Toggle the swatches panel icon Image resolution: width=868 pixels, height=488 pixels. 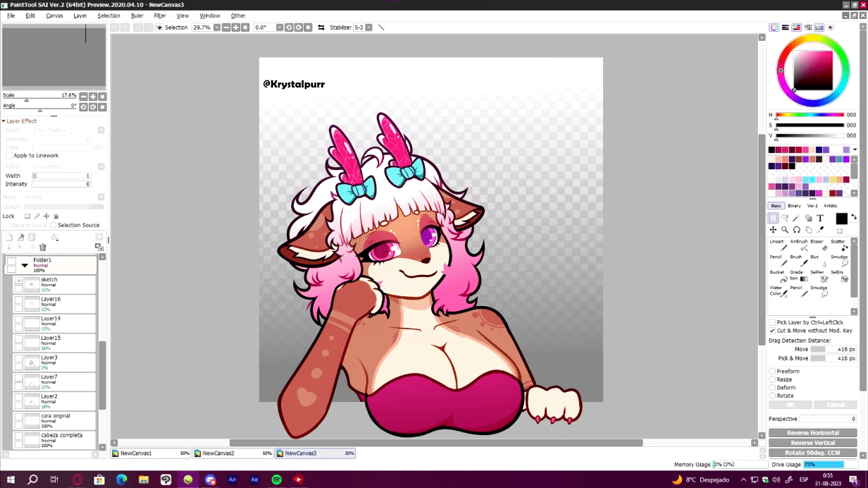point(819,28)
